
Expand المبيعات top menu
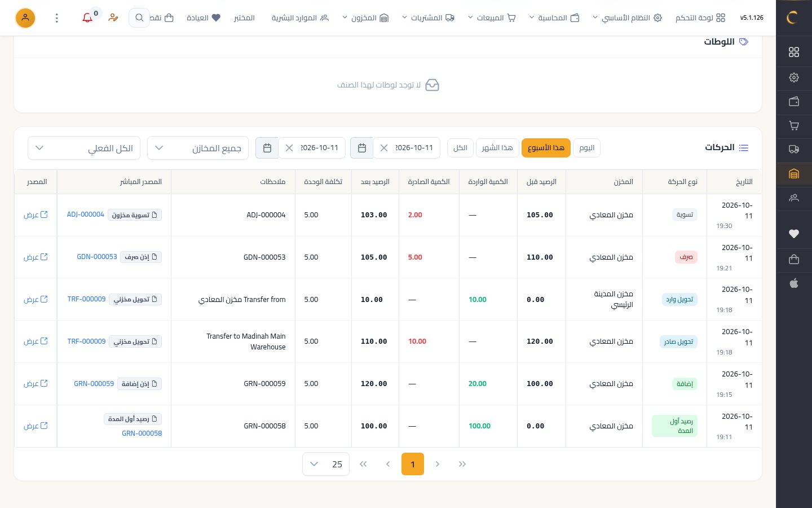pyautogui.click(x=492, y=18)
